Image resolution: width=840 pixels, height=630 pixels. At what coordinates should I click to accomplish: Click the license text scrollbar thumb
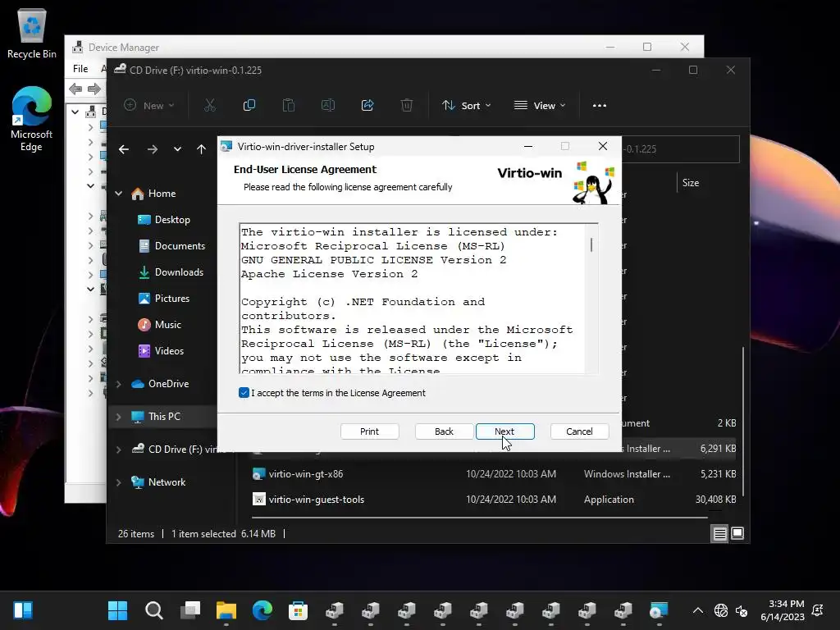591,244
